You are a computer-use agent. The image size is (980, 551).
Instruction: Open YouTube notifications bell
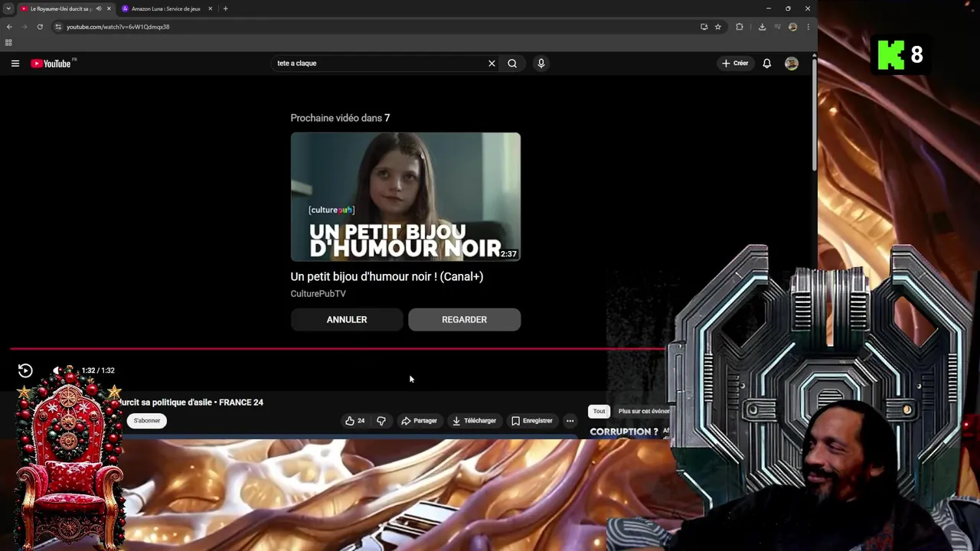pyautogui.click(x=766, y=64)
